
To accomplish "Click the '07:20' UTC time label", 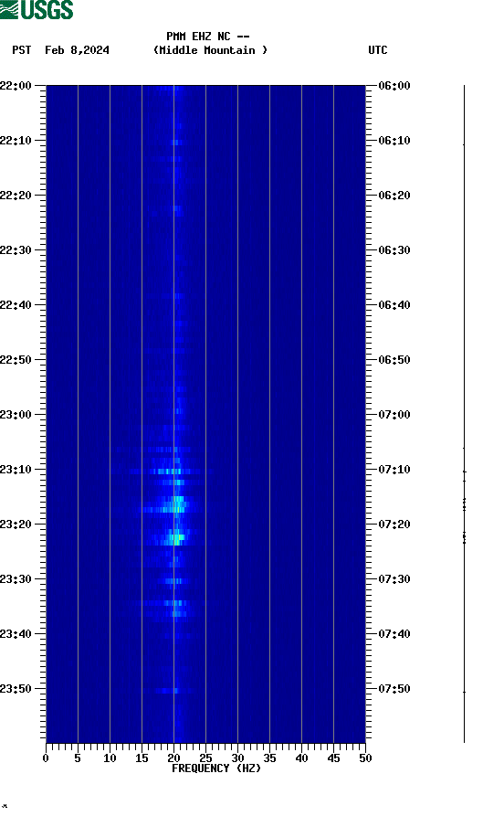I will click(x=394, y=525).
